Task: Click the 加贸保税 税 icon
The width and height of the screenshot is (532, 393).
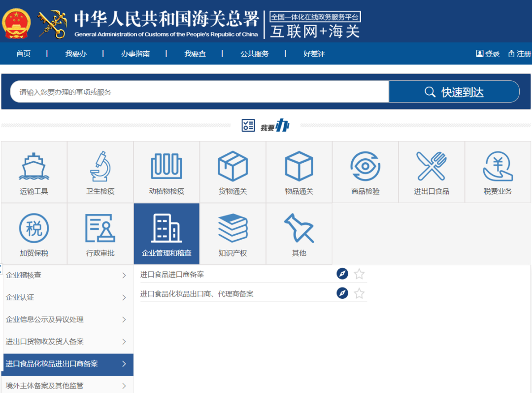Action: click(x=33, y=228)
